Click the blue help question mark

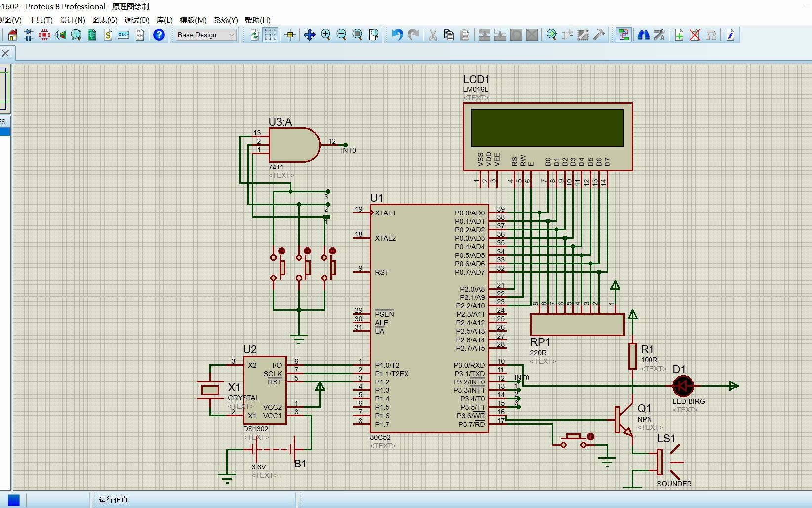(159, 35)
